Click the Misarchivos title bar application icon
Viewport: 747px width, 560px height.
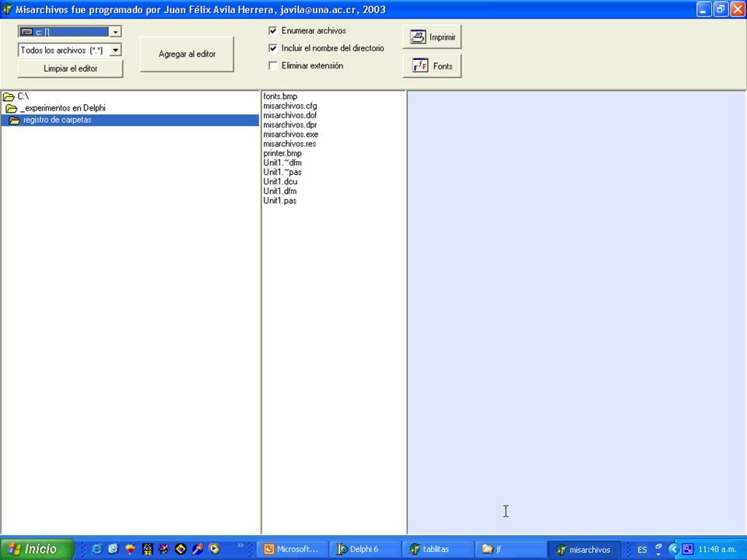coord(7,9)
